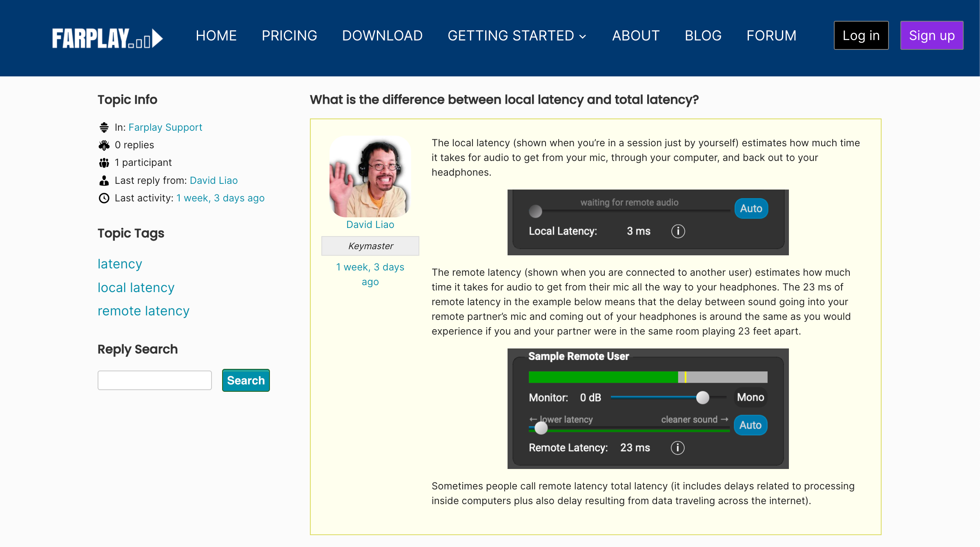Select the remote latency topic tag
Viewport: 980px width, 547px height.
(143, 311)
